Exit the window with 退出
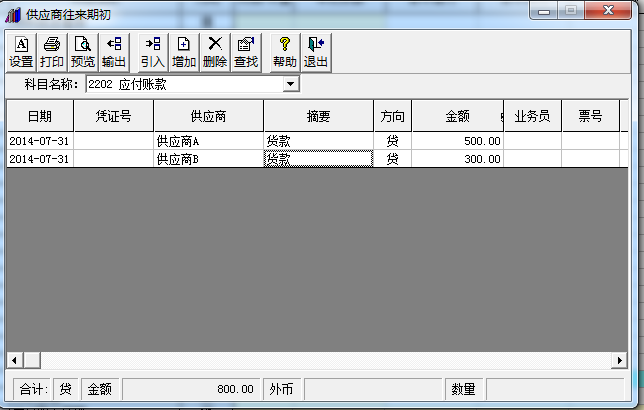The image size is (644, 410). 316,53
